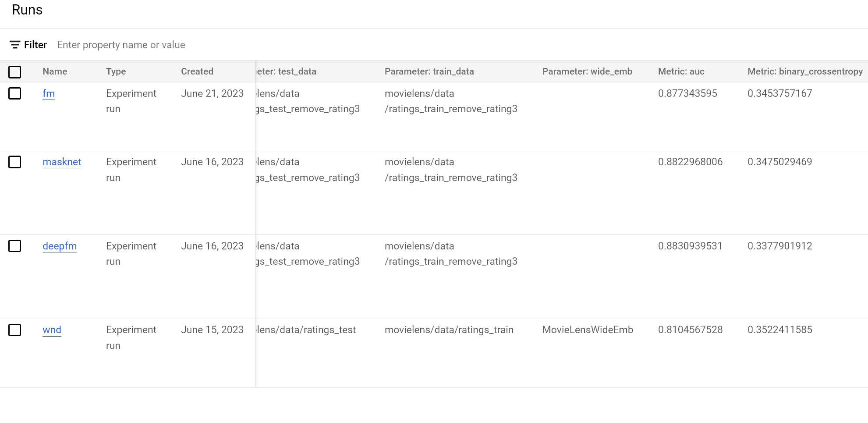Click the Parameter: wide_emb column header
The image size is (868, 423).
point(587,71)
